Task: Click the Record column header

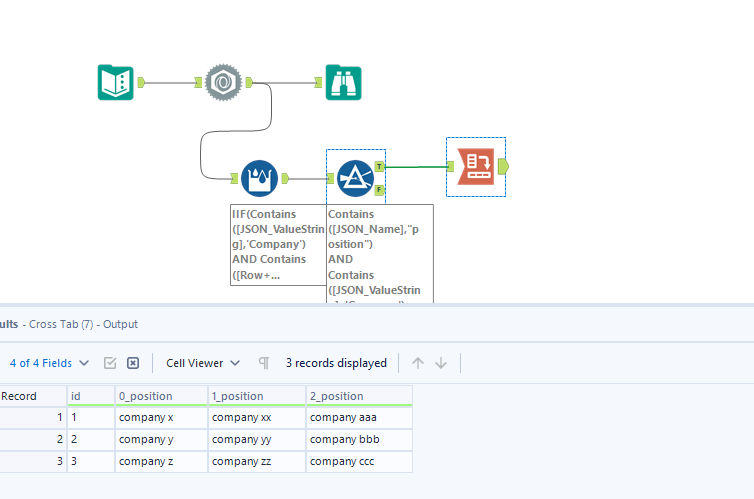Action: coord(33,396)
